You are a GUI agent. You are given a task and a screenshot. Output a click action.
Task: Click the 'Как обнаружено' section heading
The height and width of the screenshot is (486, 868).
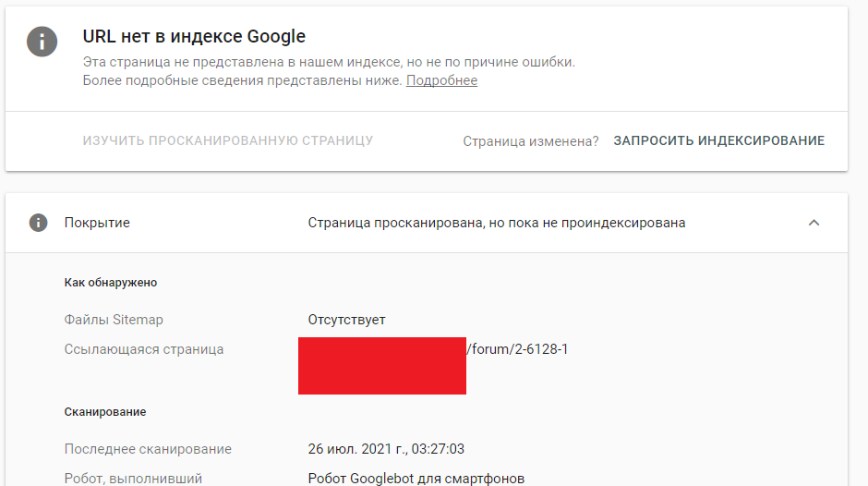point(111,283)
